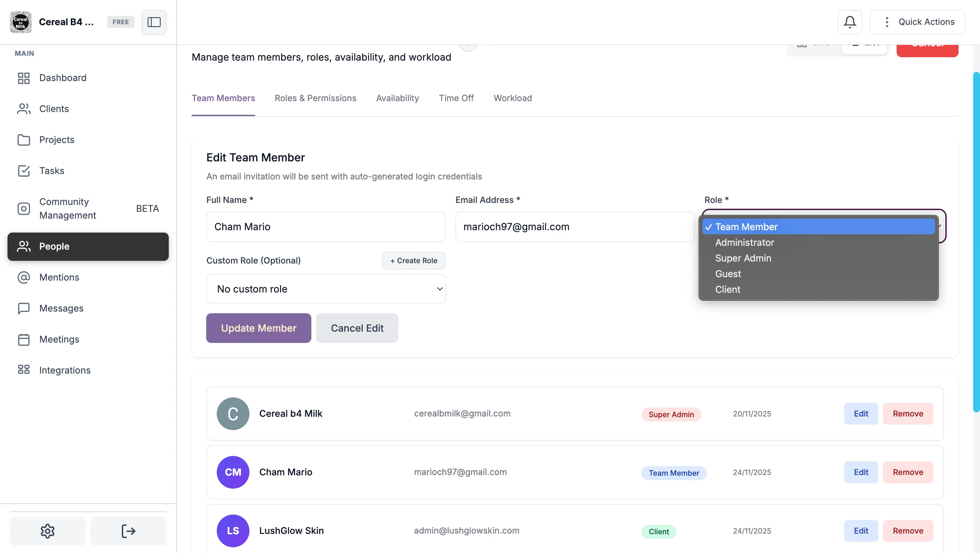Viewport: 980px width, 553px height.
Task: Toggle the sidebar collapse icon
Action: (154, 22)
